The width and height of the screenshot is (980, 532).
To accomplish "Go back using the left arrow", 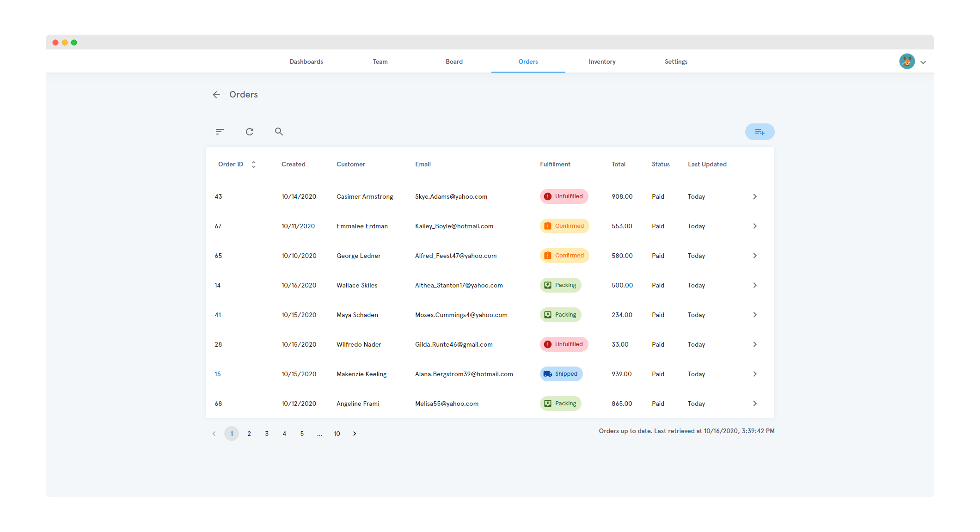I will (216, 95).
